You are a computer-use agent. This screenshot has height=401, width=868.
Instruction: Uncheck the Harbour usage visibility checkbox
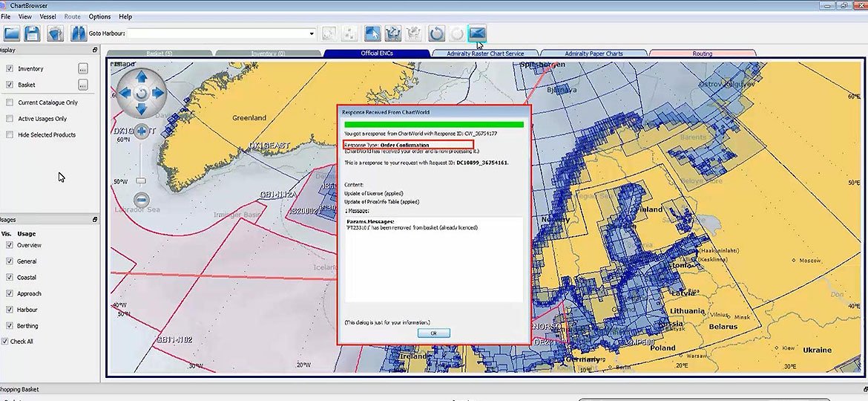[x=10, y=310]
